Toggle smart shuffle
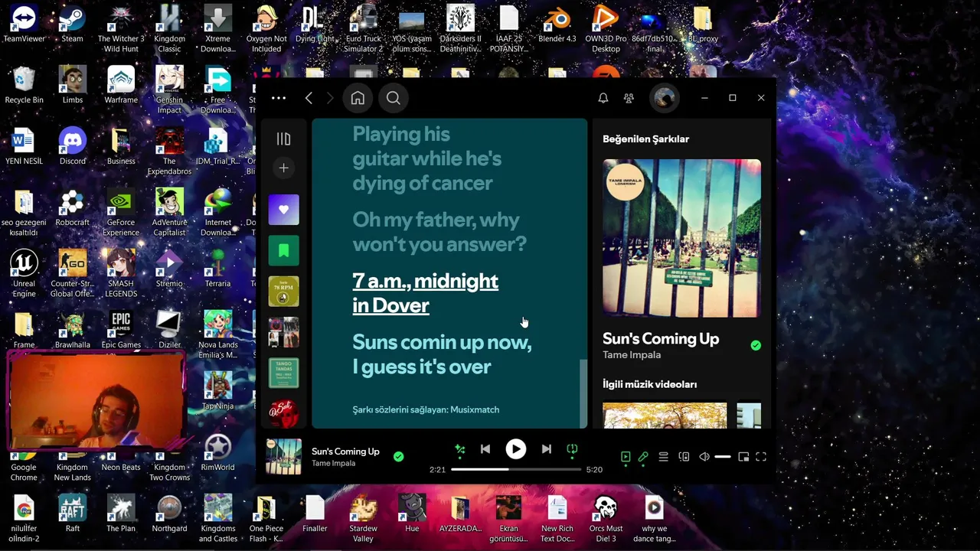The height and width of the screenshot is (551, 980). click(460, 449)
